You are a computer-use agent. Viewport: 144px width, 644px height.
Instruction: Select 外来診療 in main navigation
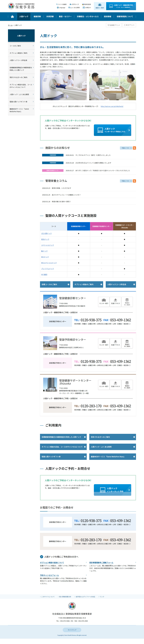50,17
